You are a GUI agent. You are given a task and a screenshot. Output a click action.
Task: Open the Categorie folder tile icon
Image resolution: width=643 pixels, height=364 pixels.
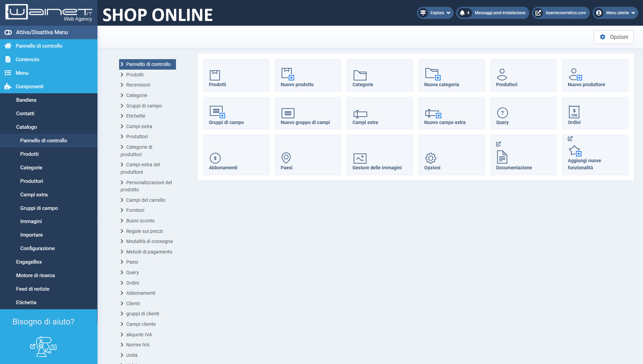tap(360, 75)
